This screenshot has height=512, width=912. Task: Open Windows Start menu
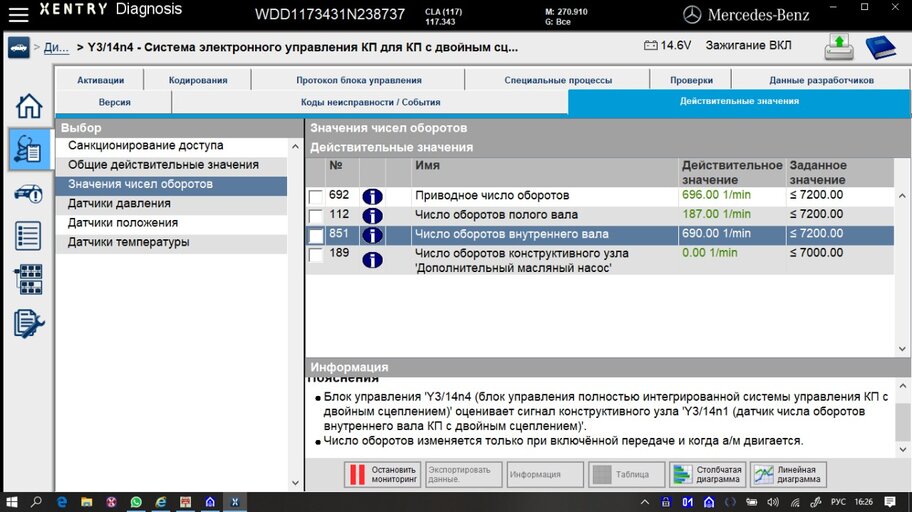coord(12,502)
